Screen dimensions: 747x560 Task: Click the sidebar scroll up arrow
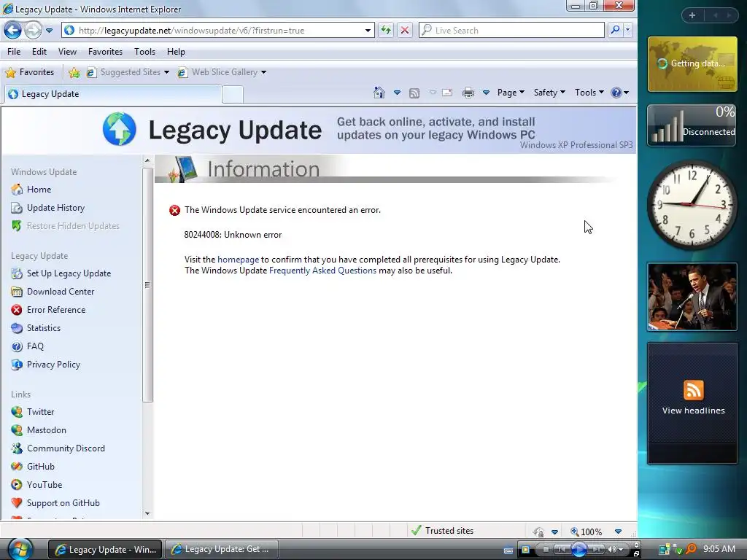[x=147, y=160]
